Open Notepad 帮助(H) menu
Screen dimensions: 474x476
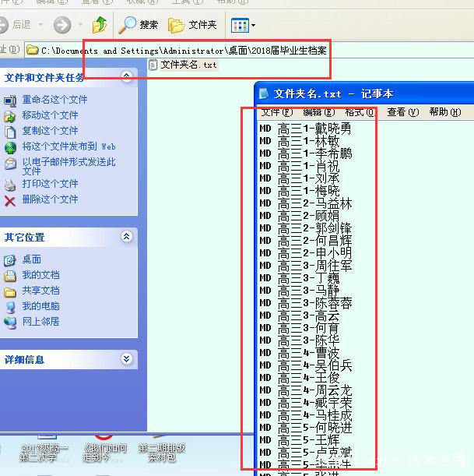point(445,112)
